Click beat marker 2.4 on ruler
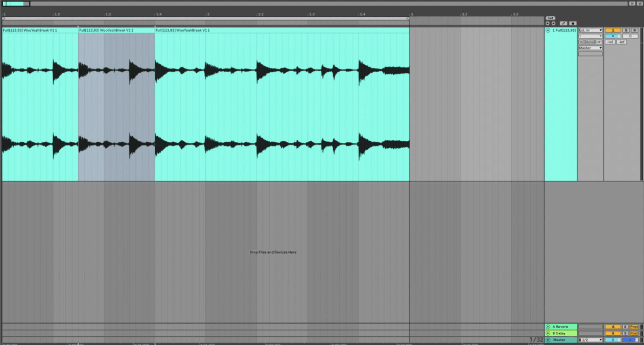The width and height of the screenshot is (644, 345). click(x=362, y=14)
